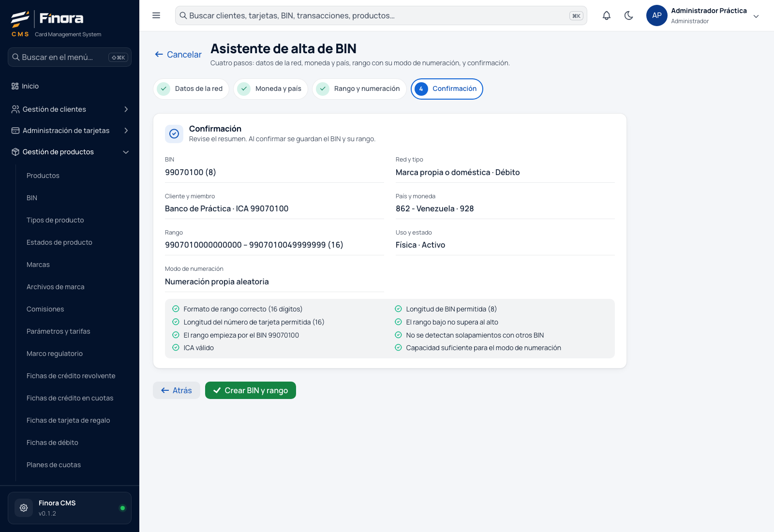Click the hamburger menu icon
774x532 pixels.
pos(156,15)
